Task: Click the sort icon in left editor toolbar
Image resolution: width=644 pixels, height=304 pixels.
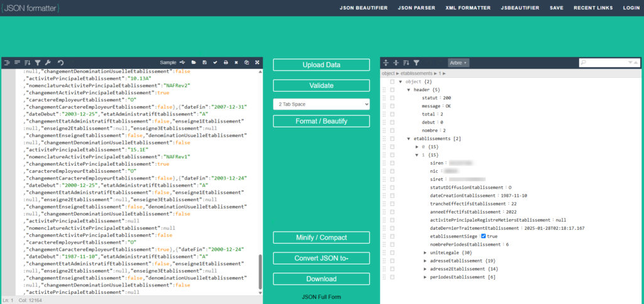Action: coord(28,62)
